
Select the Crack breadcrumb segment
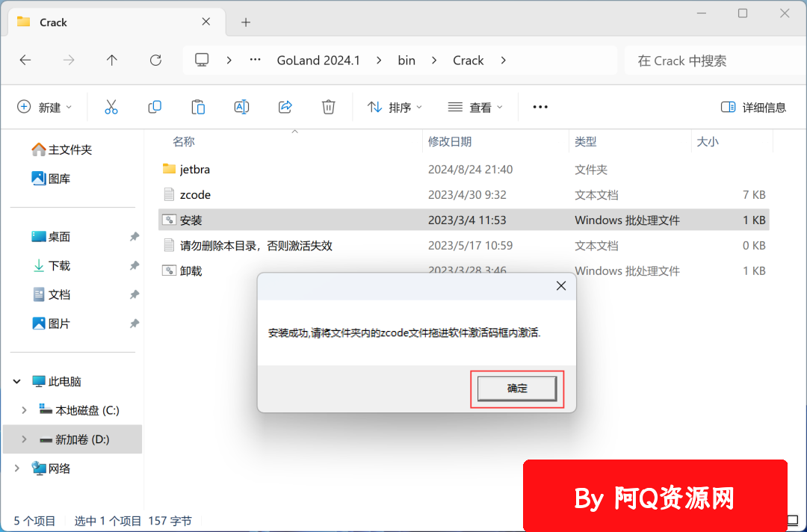pyautogui.click(x=468, y=61)
